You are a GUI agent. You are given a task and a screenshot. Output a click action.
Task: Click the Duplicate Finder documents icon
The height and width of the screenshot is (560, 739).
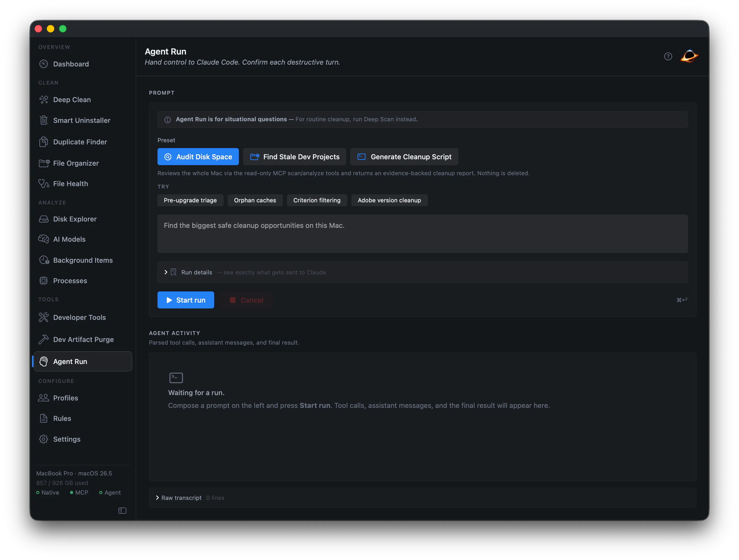click(43, 142)
